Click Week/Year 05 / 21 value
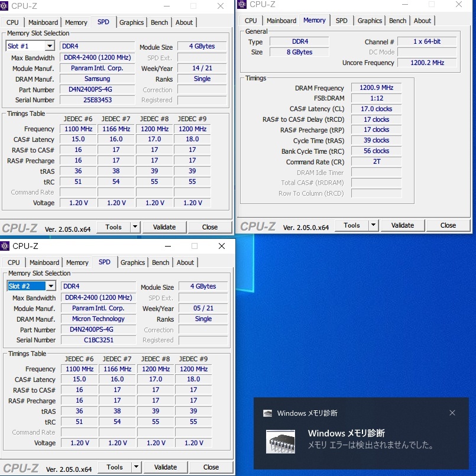Image resolution: width=476 pixels, height=476 pixels. pos(203,308)
